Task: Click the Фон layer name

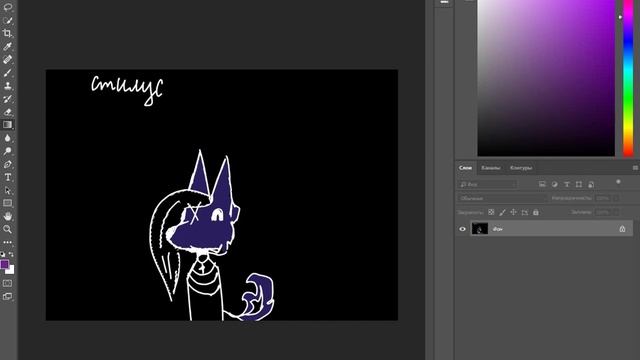Action: (498, 229)
